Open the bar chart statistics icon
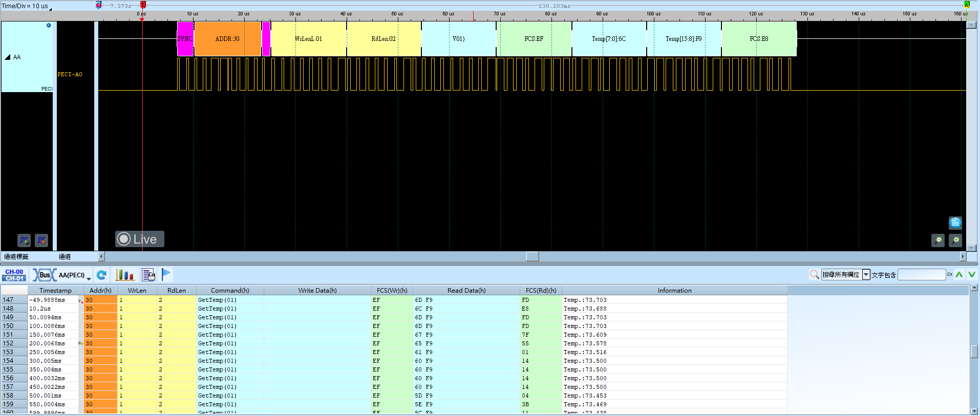Viewport: 980px width, 416px height. coord(124,275)
